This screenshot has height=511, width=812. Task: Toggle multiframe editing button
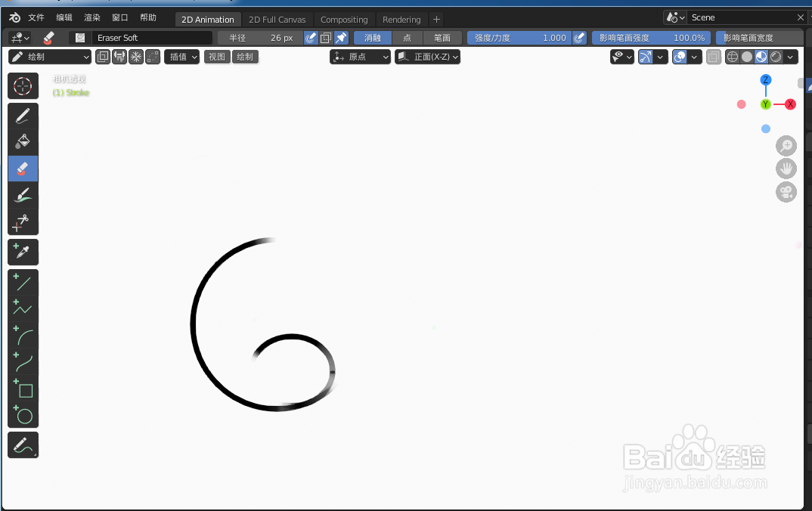click(x=103, y=57)
